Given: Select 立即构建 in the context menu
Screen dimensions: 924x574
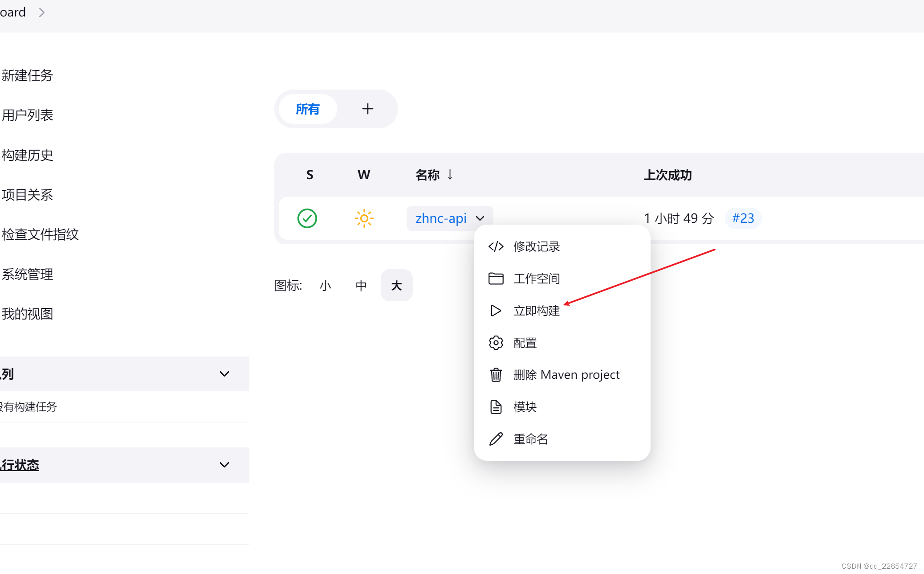Looking at the screenshot, I should [562, 311].
